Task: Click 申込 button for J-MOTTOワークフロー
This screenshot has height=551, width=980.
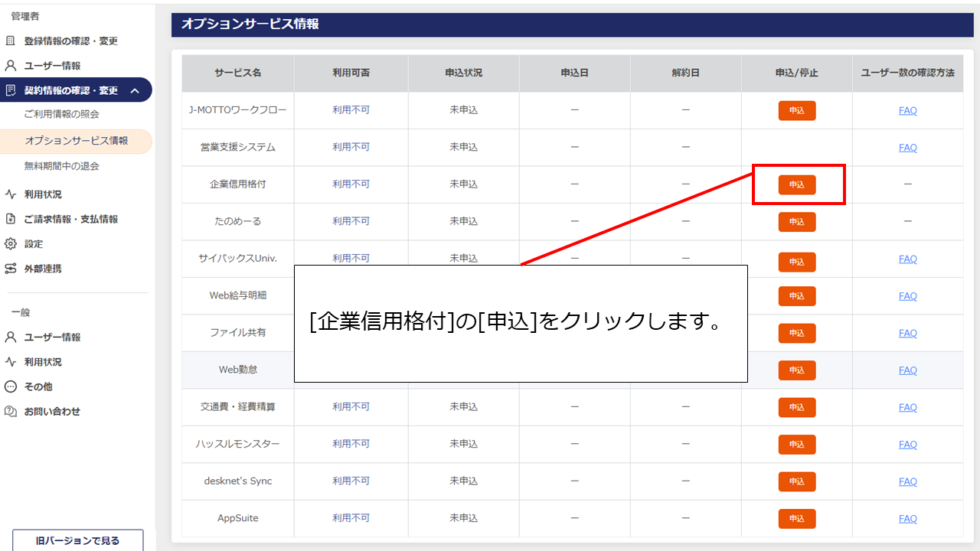Action: tap(797, 111)
